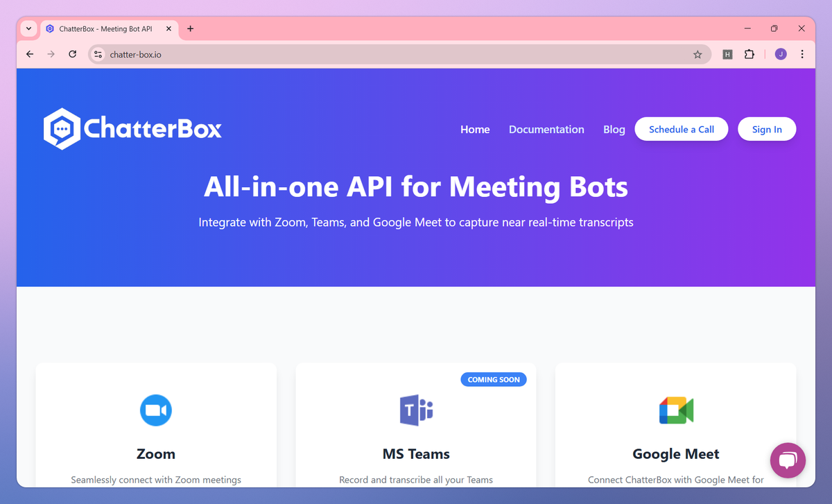
Task: Click the Google Meet card heading
Action: pyautogui.click(x=676, y=454)
